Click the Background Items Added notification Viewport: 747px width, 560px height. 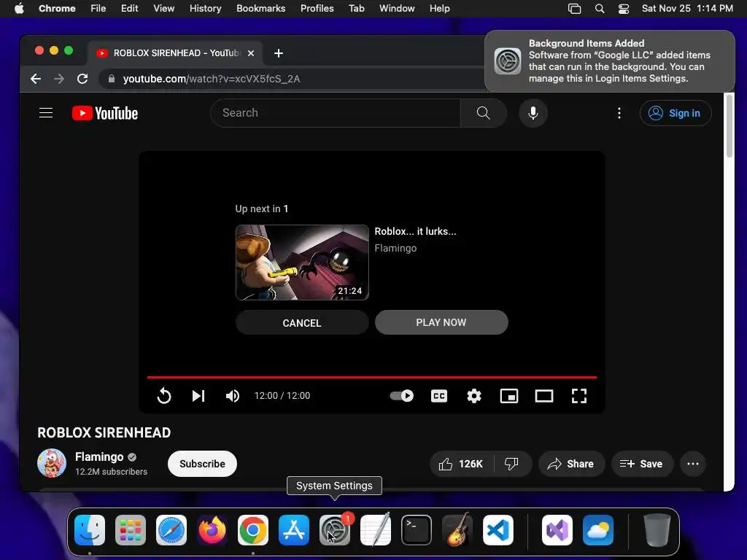[x=610, y=61]
